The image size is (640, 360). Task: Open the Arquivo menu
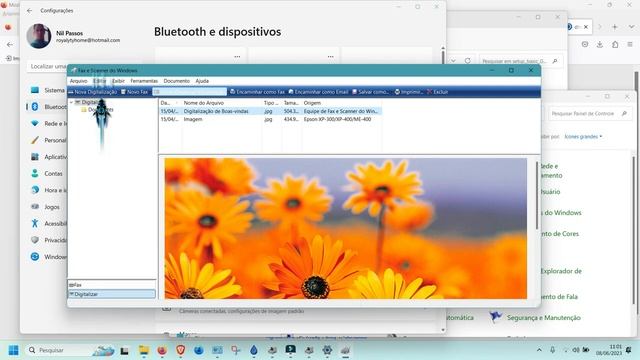[x=78, y=81]
